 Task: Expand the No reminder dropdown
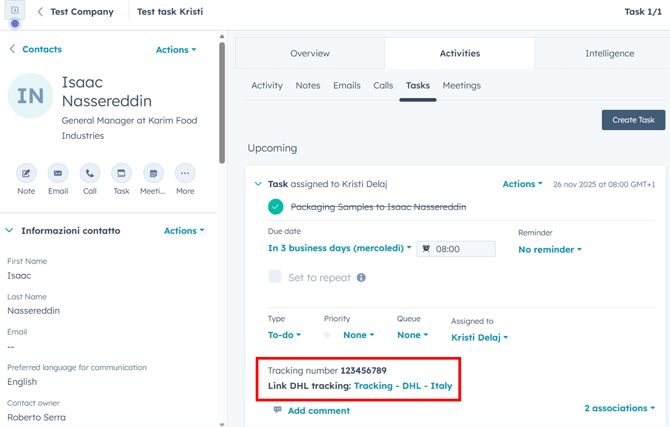tap(549, 249)
